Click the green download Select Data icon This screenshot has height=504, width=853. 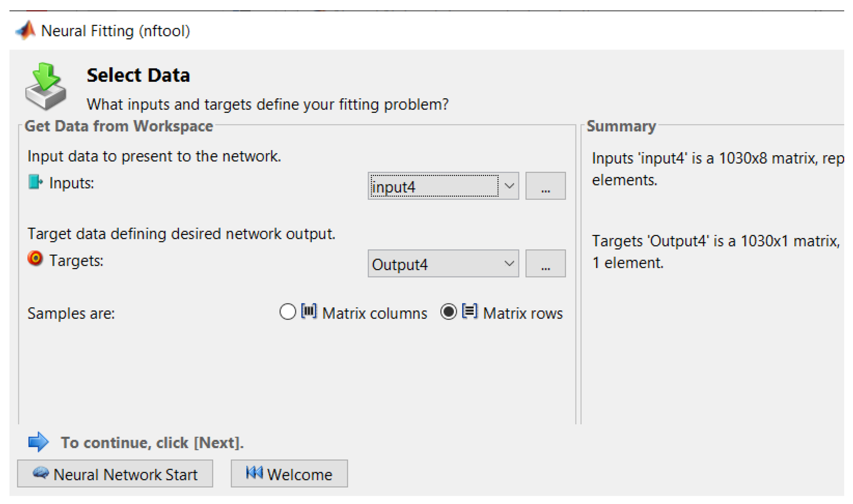pos(46,86)
